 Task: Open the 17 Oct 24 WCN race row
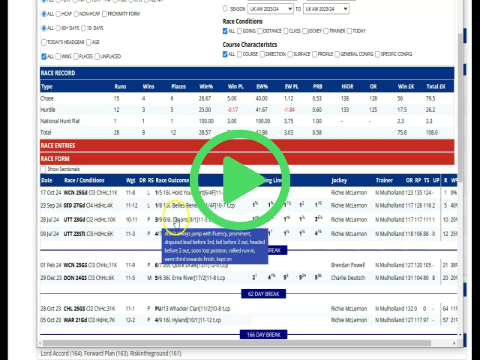pos(248,193)
